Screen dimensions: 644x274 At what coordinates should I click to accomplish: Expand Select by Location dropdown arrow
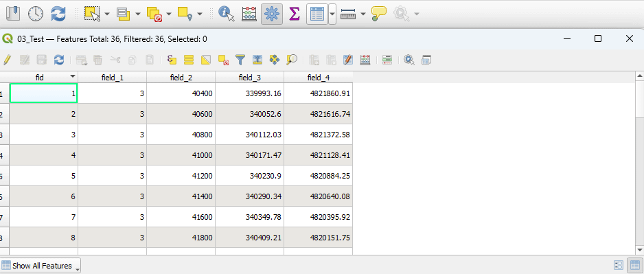pyautogui.click(x=200, y=14)
